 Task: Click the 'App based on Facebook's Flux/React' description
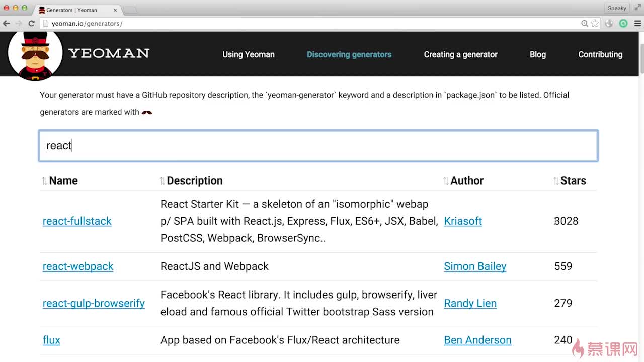pyautogui.click(x=280, y=340)
